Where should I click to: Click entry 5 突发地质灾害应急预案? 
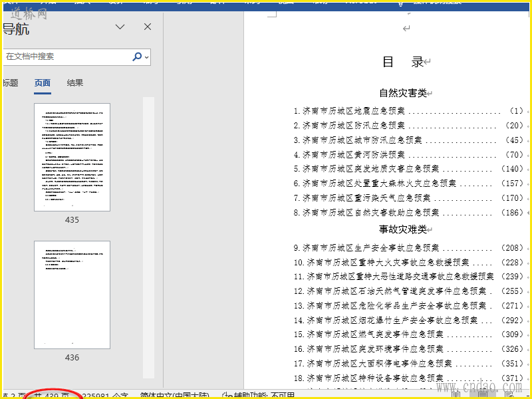click(366, 169)
